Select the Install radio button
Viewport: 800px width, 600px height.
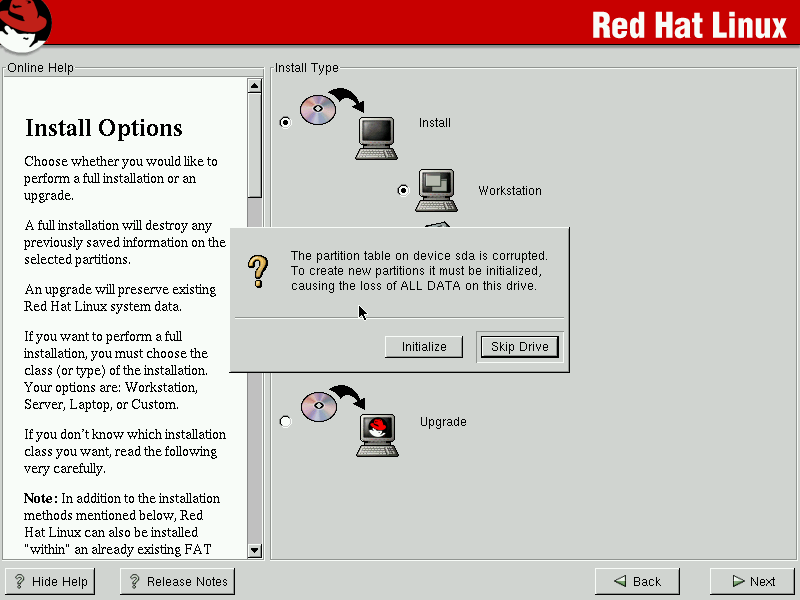click(x=285, y=122)
